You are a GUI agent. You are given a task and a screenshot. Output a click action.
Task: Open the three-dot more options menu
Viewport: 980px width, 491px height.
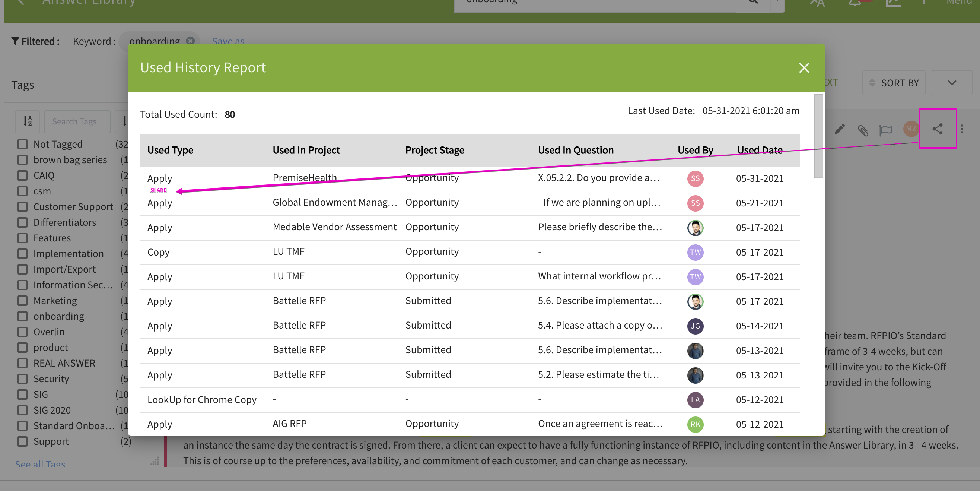pos(962,129)
